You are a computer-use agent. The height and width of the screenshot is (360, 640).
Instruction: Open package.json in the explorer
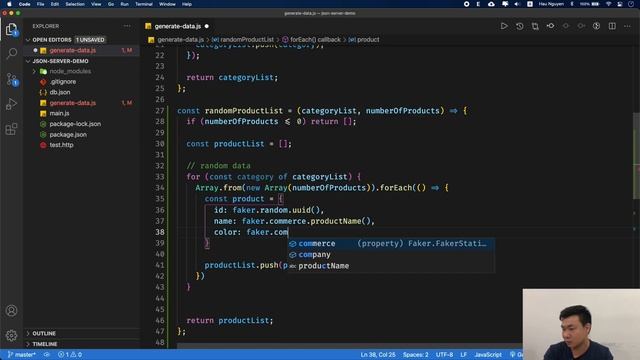[x=68, y=135]
